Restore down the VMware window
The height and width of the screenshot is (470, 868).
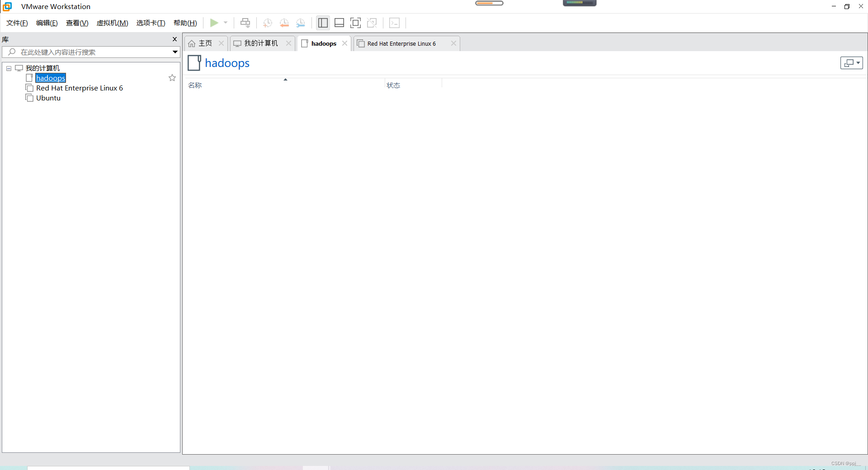847,6
